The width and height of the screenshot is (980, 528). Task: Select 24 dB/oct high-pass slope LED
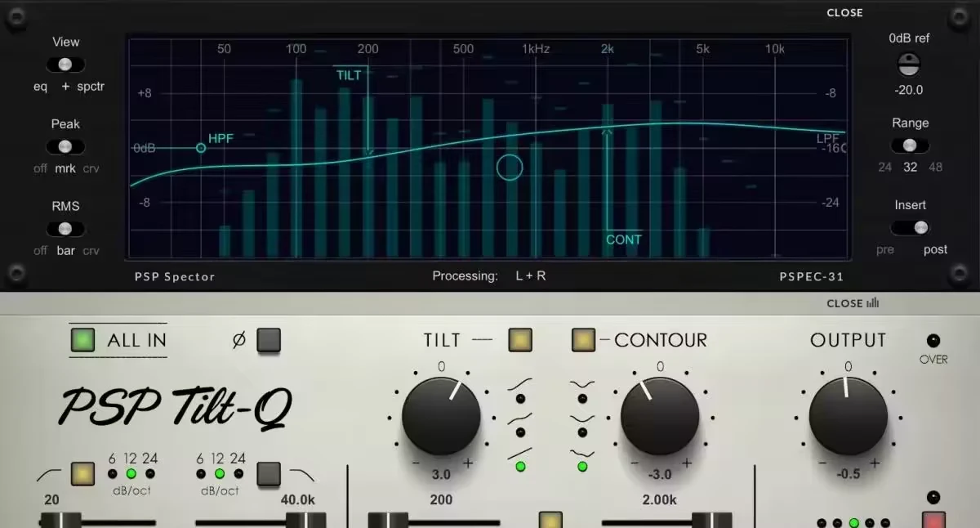click(150, 473)
